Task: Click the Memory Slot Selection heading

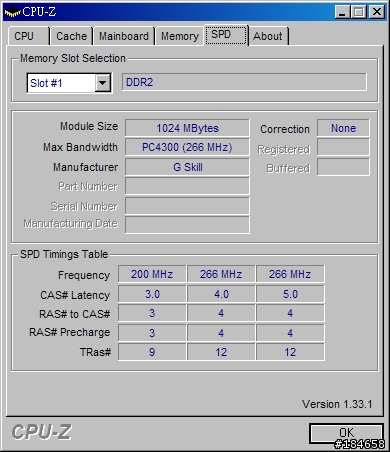Action: click(73, 58)
